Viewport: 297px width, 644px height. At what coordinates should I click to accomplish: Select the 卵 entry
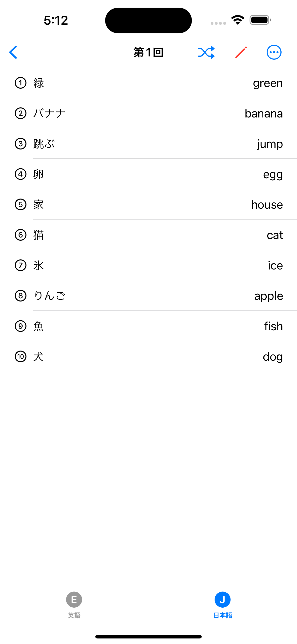click(148, 174)
